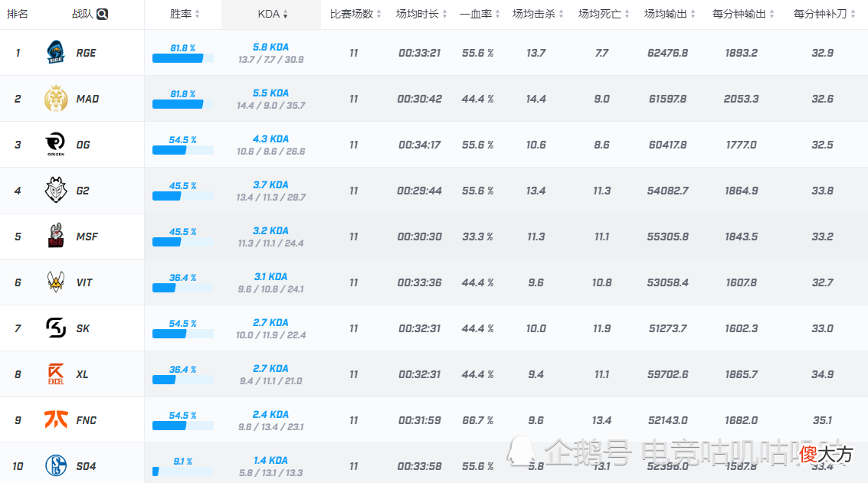Open VIT team name link

coord(84,282)
